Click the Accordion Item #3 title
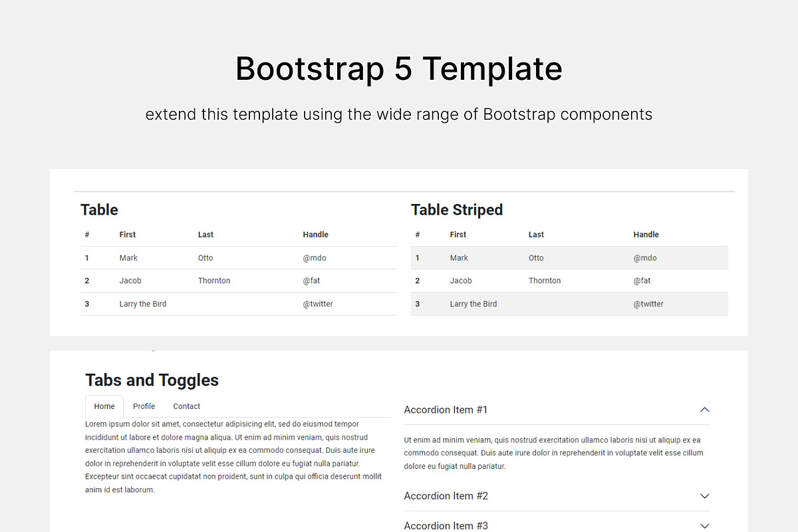 point(446,525)
